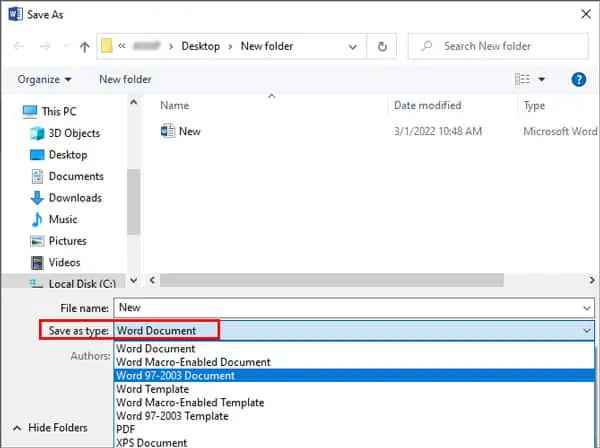Click the Hide Folders chevron

click(x=17, y=428)
